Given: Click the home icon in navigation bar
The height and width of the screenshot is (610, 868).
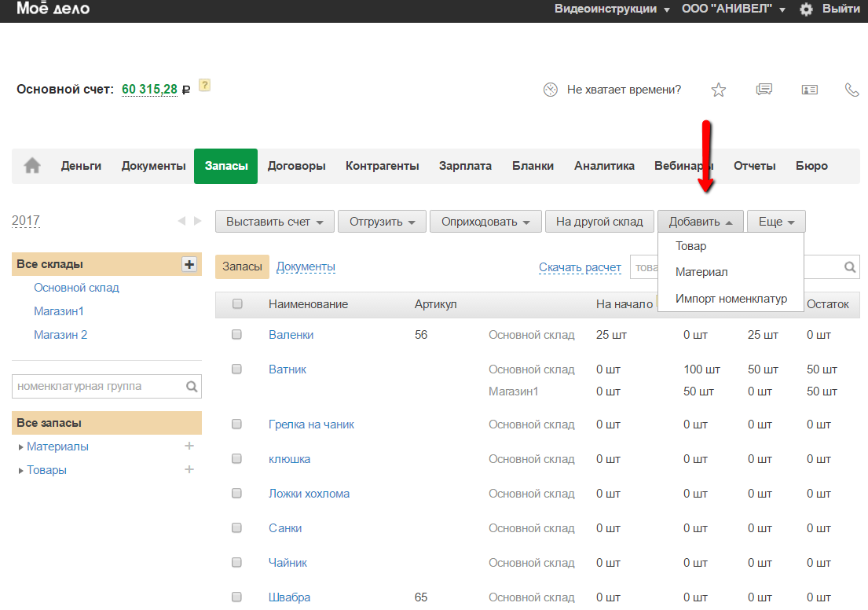Looking at the screenshot, I should [x=32, y=166].
